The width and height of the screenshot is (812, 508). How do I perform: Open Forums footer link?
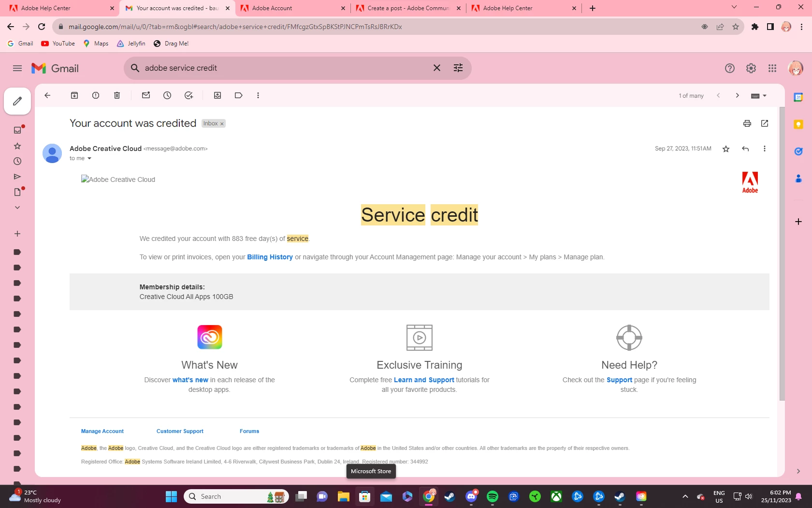click(249, 432)
